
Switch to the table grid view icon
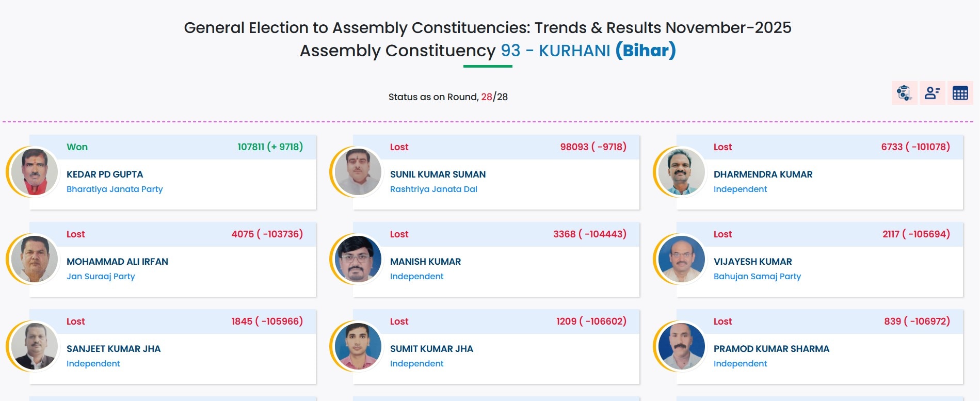point(960,93)
